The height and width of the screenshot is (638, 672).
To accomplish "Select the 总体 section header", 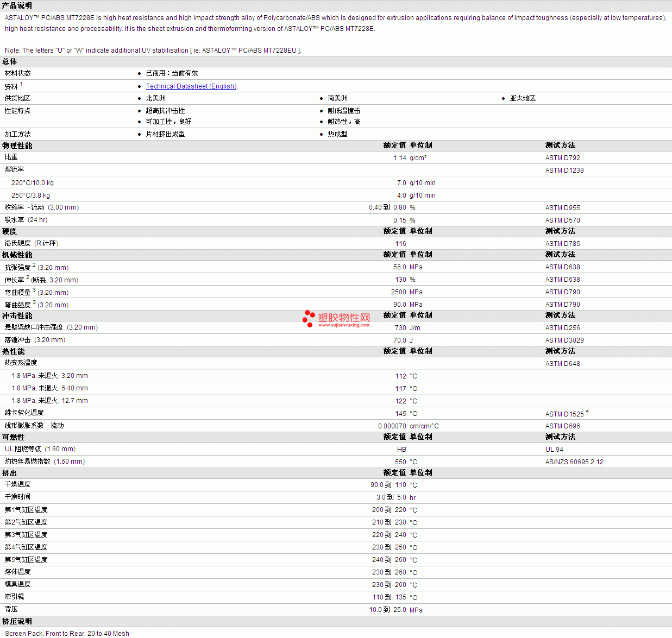I will 10,61.
